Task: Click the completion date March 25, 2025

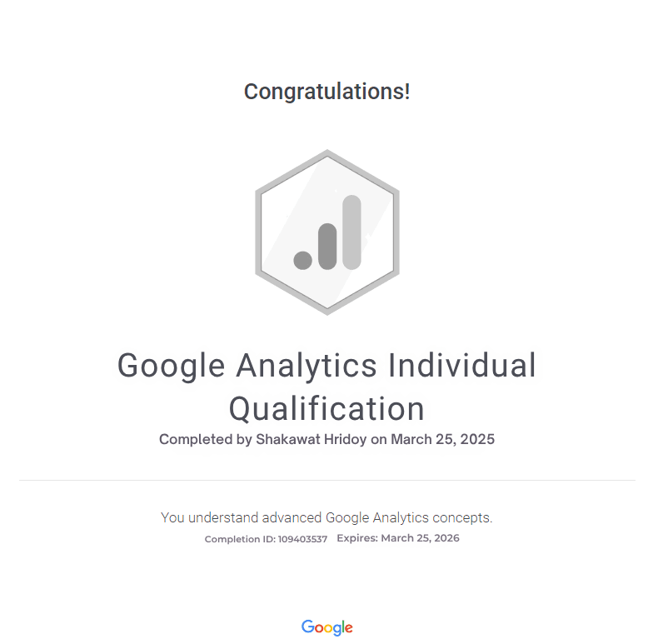Action: coord(443,439)
